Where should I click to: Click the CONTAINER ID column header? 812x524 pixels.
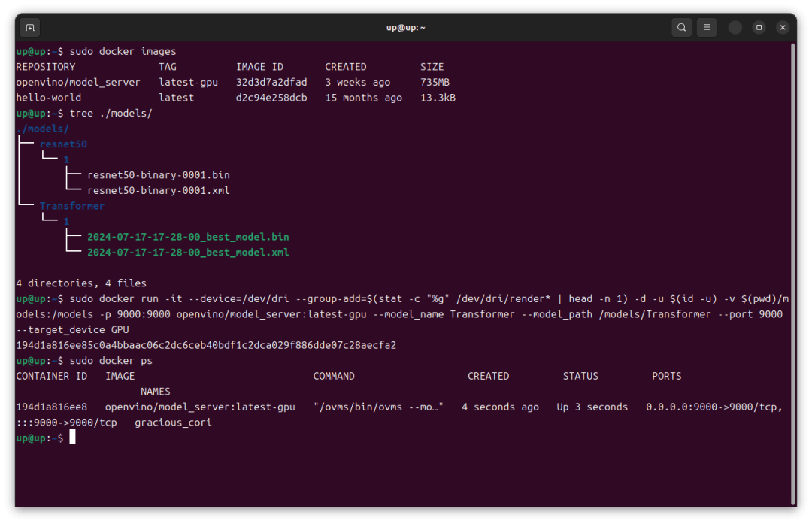[51, 376]
